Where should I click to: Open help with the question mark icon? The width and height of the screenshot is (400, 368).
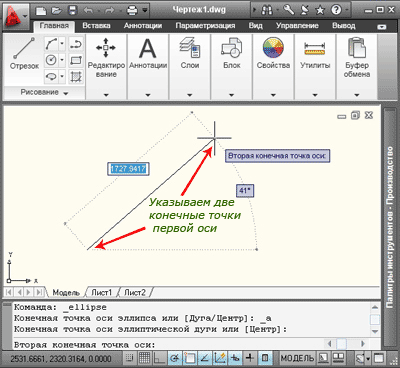pos(336,10)
